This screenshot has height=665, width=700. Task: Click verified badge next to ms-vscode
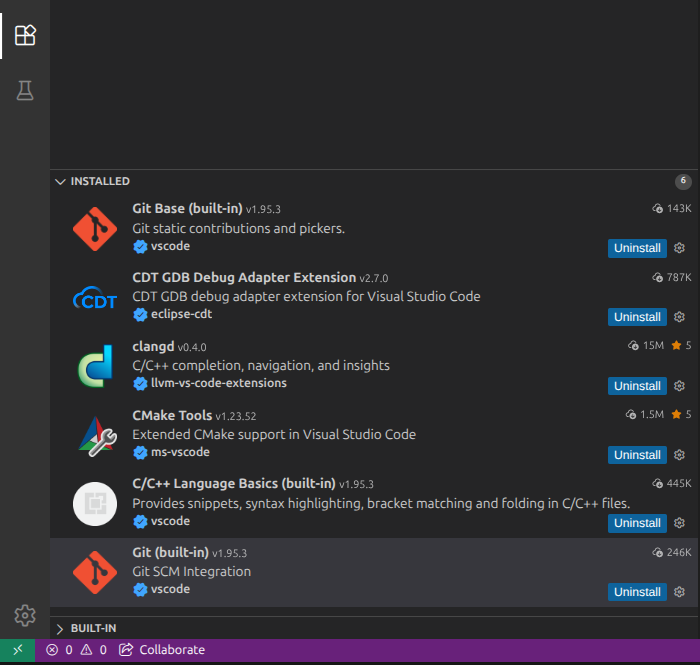click(140, 453)
